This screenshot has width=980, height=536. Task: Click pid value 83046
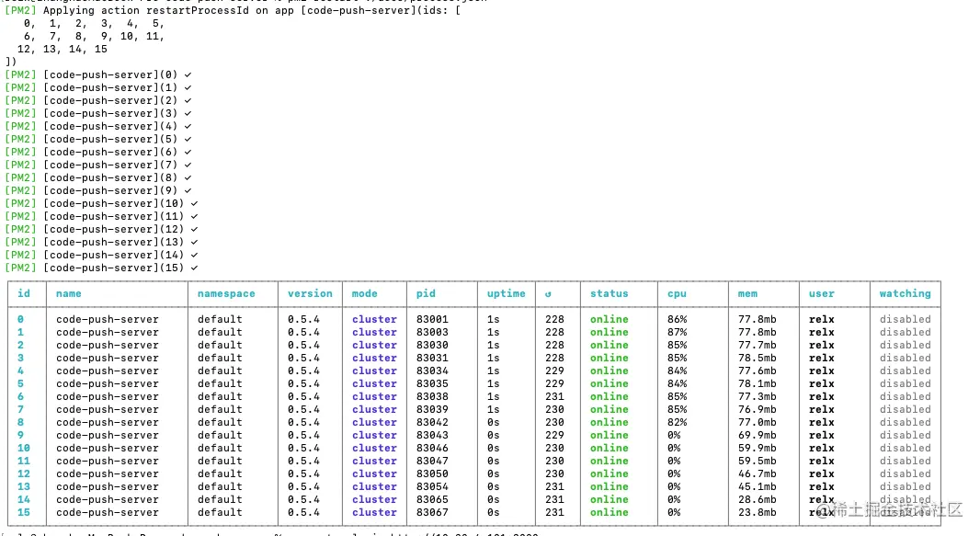point(432,448)
